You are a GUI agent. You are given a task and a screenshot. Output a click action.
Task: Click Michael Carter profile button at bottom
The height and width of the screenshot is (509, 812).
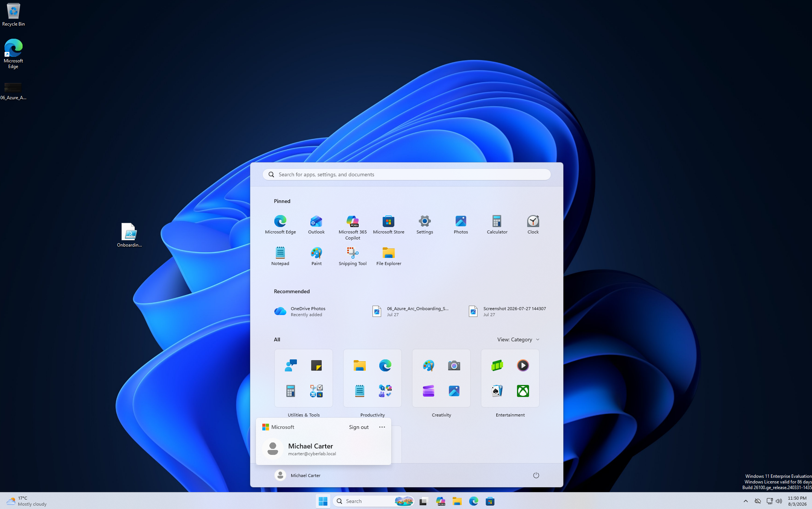(x=297, y=475)
